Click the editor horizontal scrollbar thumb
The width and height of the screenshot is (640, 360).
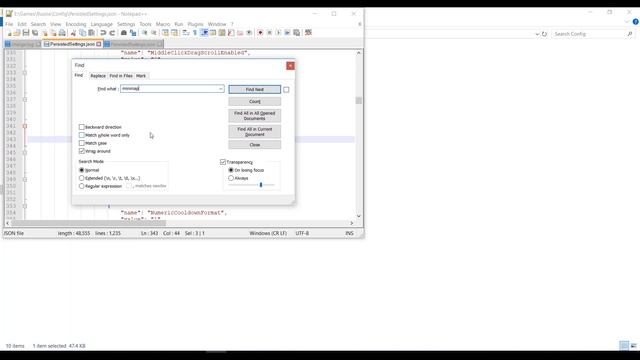(89, 223)
